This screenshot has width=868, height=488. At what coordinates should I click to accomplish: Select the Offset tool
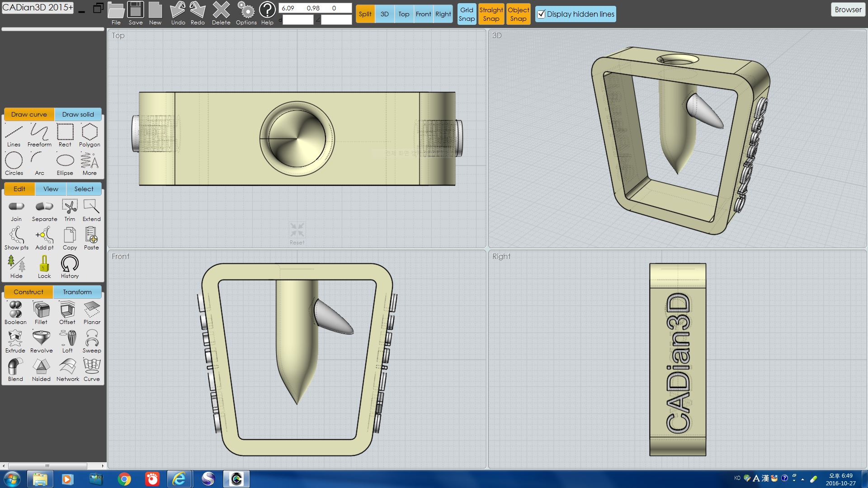point(67,313)
